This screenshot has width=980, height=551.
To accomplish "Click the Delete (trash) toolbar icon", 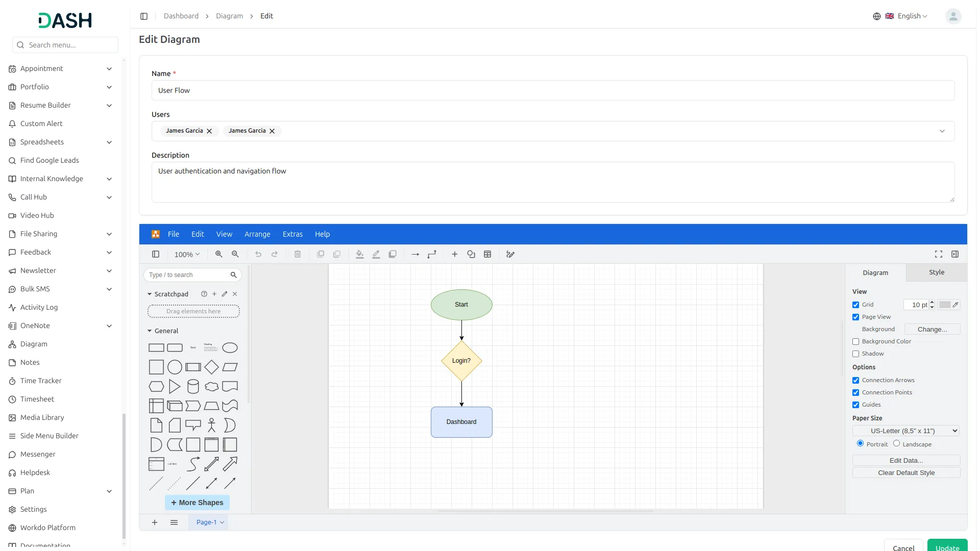I will [x=298, y=254].
